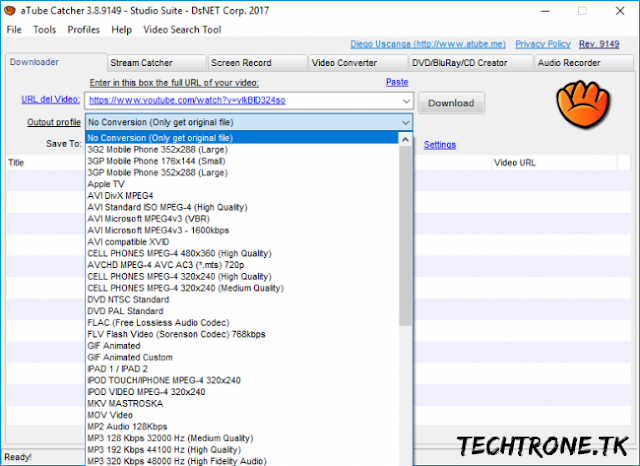
Task: Expand the URL history dropdown arrow
Action: pos(406,101)
